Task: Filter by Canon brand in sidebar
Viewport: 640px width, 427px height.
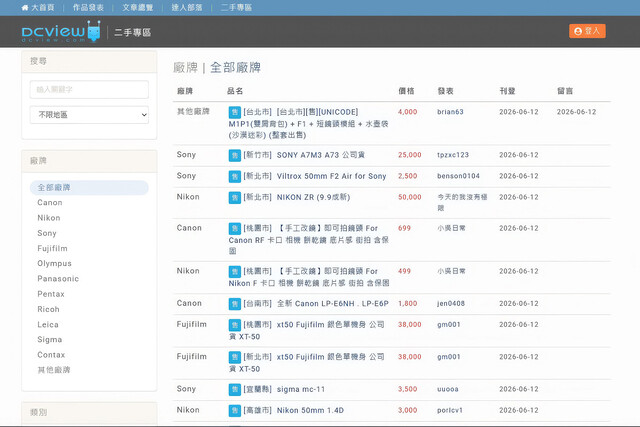Action: coord(50,202)
